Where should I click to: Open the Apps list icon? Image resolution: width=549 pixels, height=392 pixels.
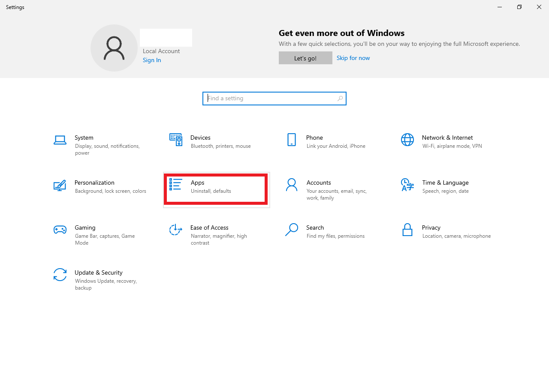(x=176, y=185)
